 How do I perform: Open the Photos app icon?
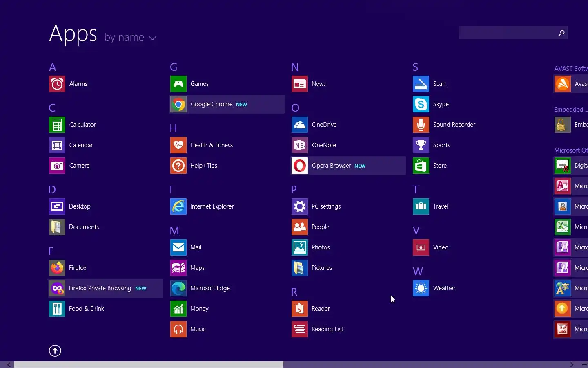(300, 247)
